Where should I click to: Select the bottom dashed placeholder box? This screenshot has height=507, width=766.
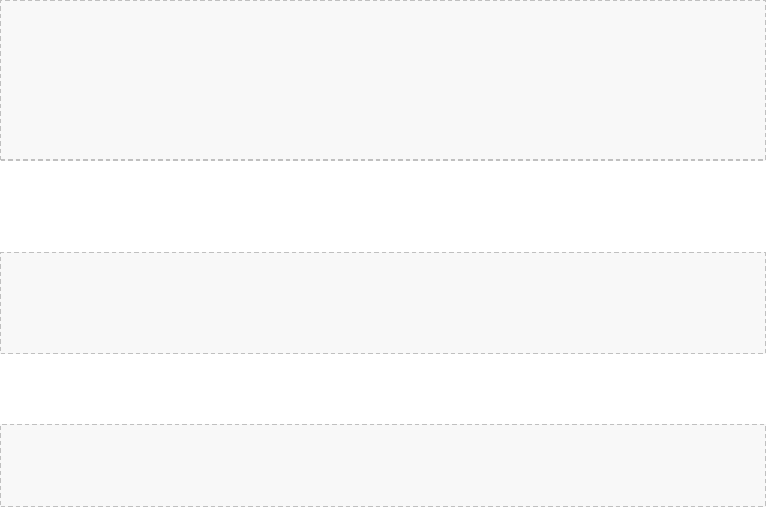point(383,465)
